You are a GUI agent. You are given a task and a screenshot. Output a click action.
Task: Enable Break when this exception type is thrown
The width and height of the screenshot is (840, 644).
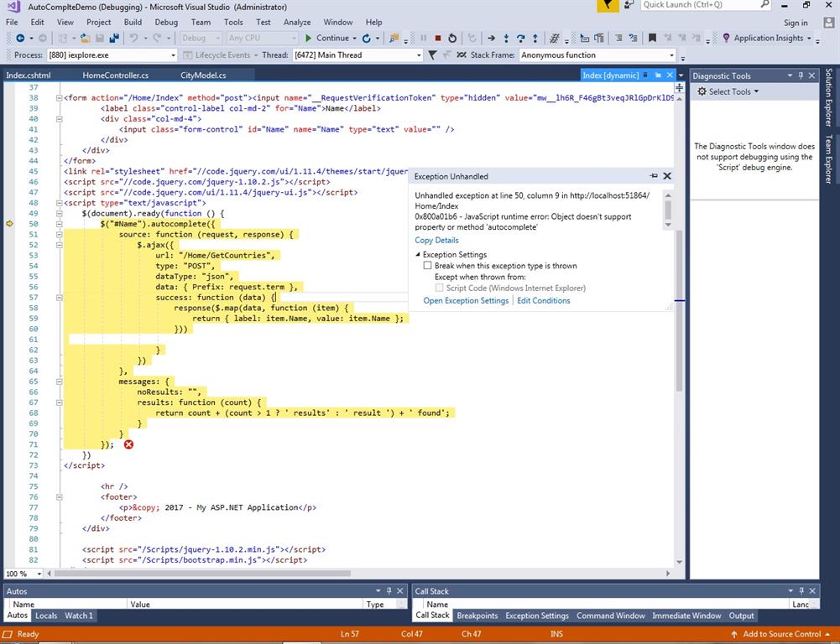[427, 266]
